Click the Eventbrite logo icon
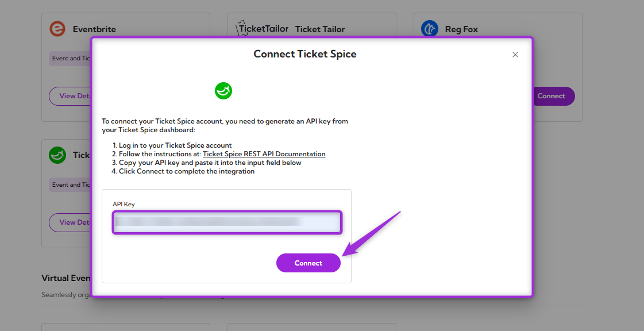The width and height of the screenshot is (644, 331). coord(57,29)
